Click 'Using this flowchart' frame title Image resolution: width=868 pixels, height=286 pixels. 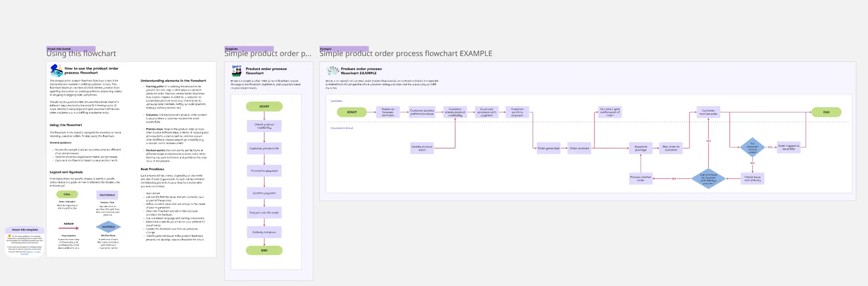(x=81, y=54)
